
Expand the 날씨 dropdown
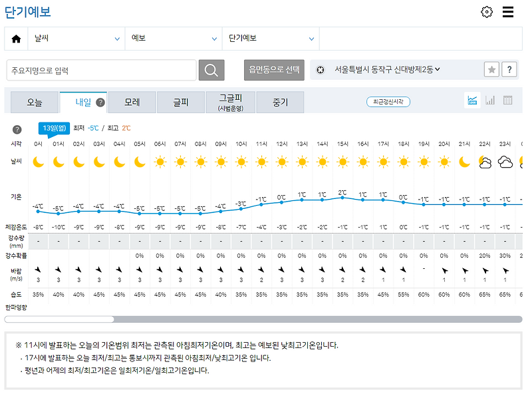[x=76, y=39]
